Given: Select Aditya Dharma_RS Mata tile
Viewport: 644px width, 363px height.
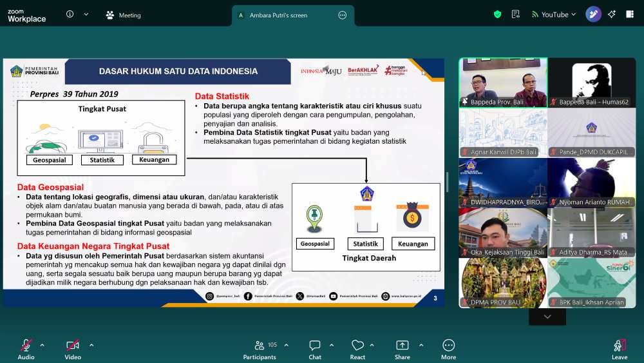Looking at the screenshot, I should tap(592, 233).
